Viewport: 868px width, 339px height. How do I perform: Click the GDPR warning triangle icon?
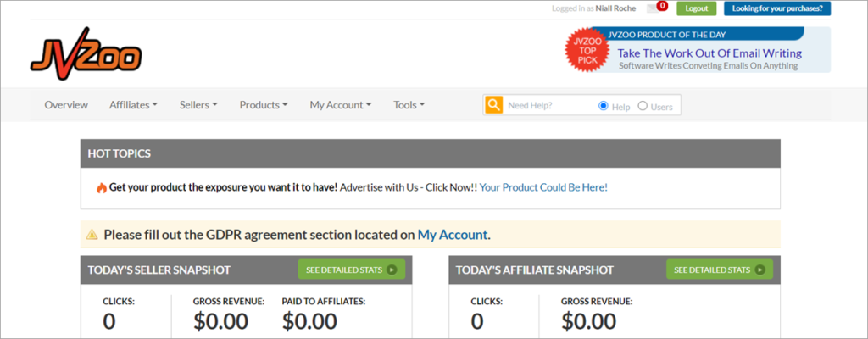click(x=92, y=235)
